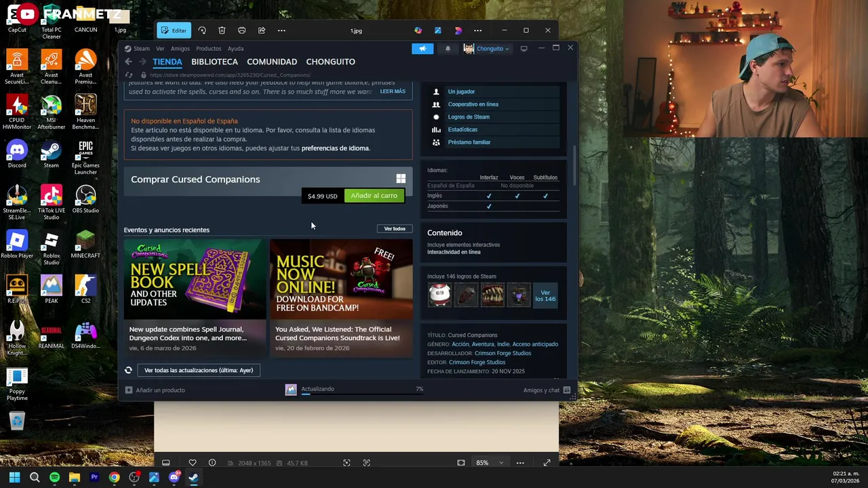Screen dimensions: 868x488
Task: Open the Productos menu
Action: [x=208, y=49]
